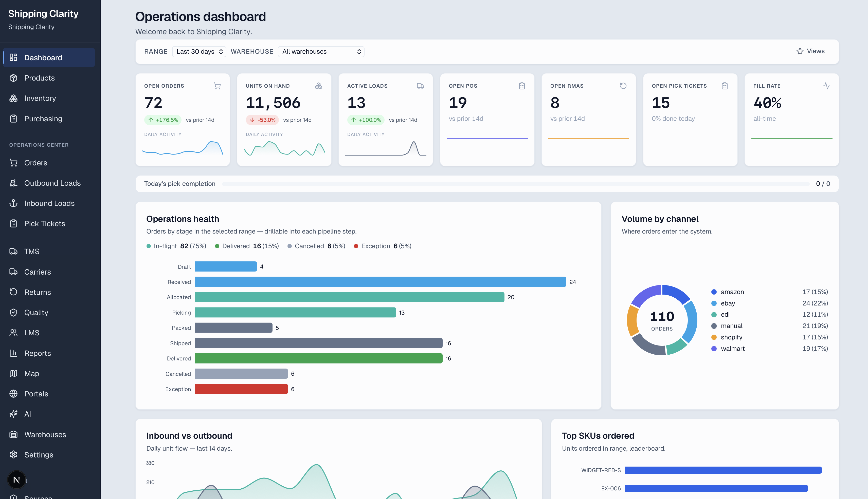The image size is (868, 499).
Task: Open Inbound Loads page
Action: coord(49,203)
